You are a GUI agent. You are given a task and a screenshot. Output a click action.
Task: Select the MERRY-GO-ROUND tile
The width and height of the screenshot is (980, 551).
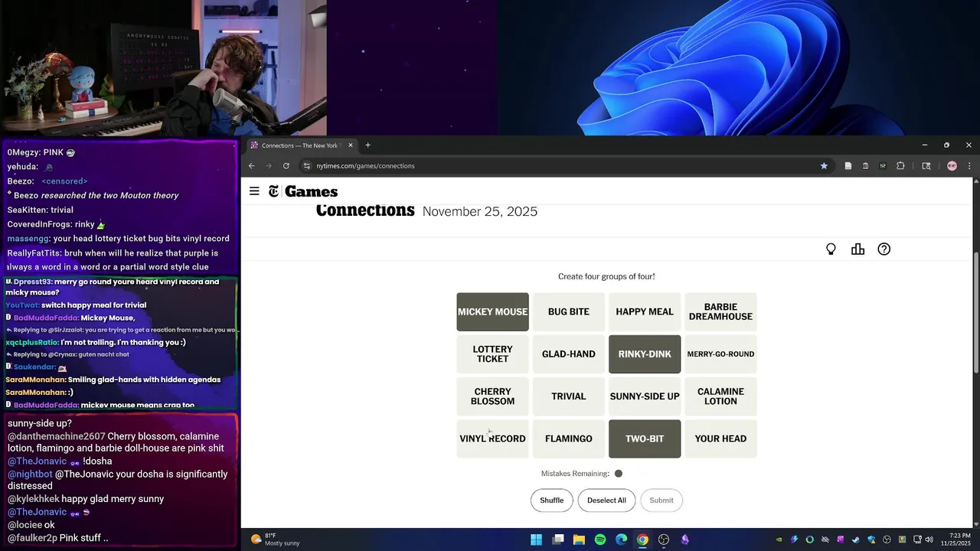pyautogui.click(x=720, y=354)
